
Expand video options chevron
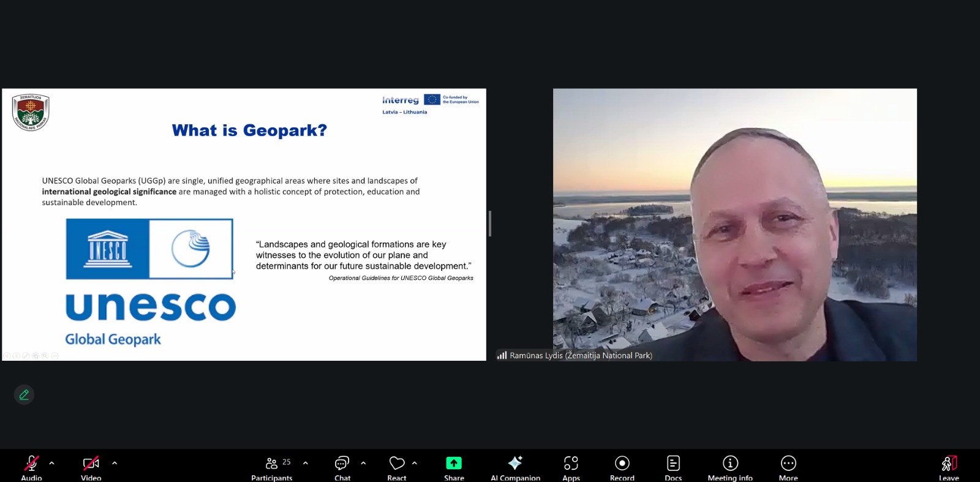coord(115,463)
